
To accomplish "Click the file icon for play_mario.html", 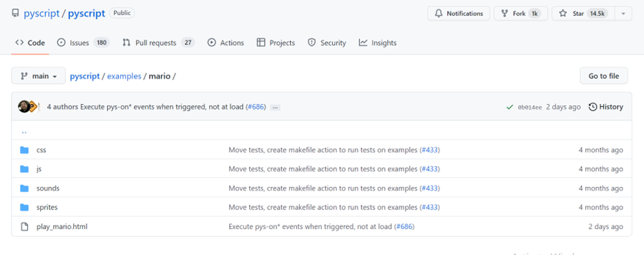I will click(x=24, y=226).
